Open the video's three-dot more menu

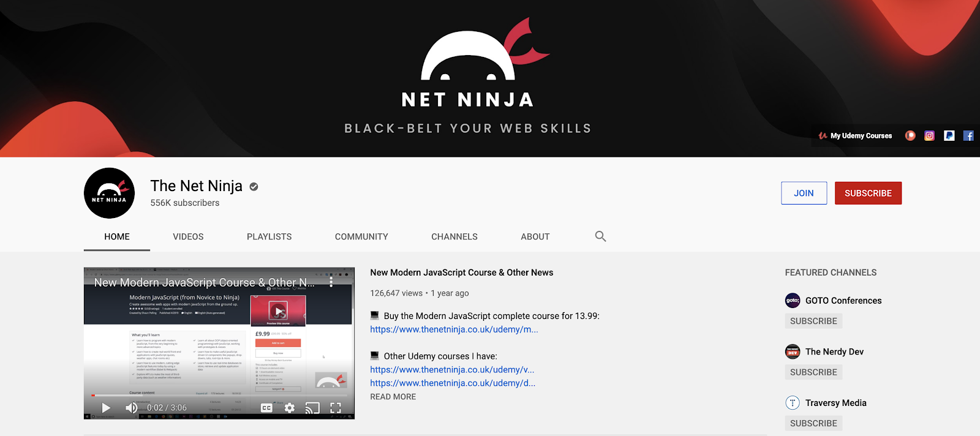tap(331, 282)
